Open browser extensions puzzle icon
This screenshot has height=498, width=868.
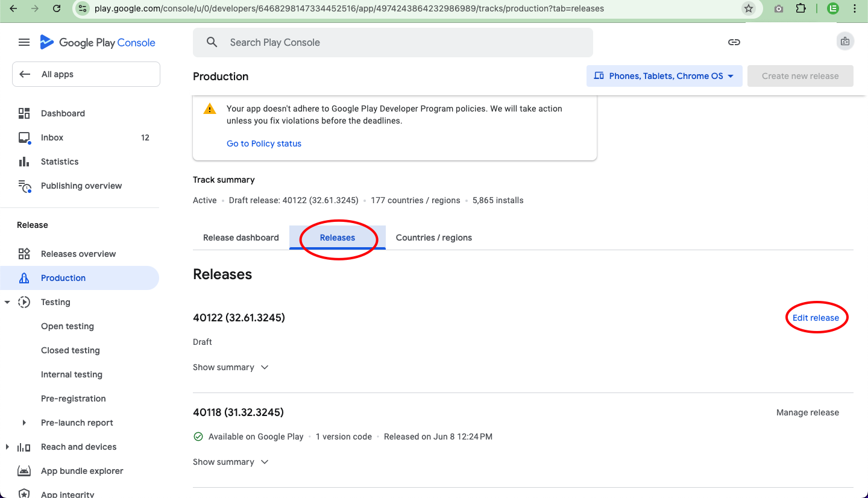click(800, 8)
